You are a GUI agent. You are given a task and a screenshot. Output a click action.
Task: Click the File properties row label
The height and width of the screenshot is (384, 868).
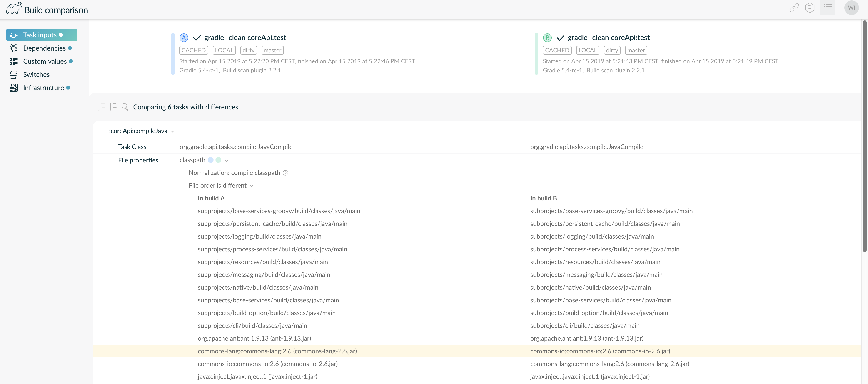pyautogui.click(x=138, y=160)
